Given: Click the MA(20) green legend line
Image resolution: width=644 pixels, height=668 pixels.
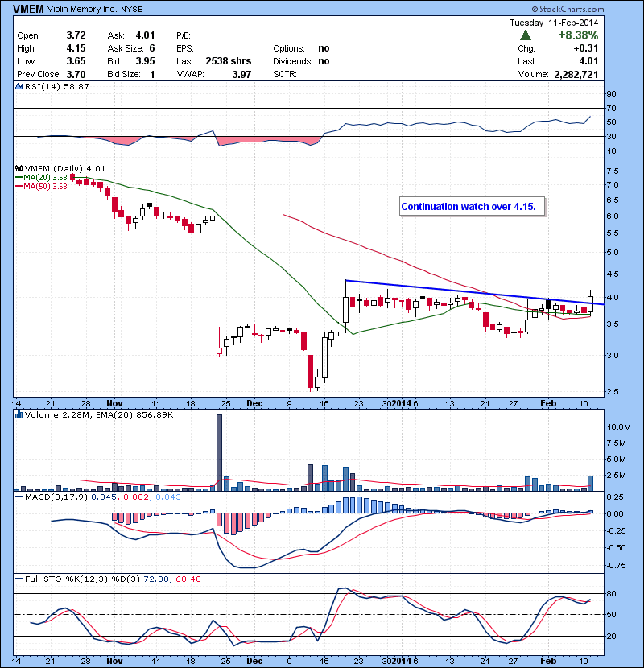Looking at the screenshot, I should [19, 177].
